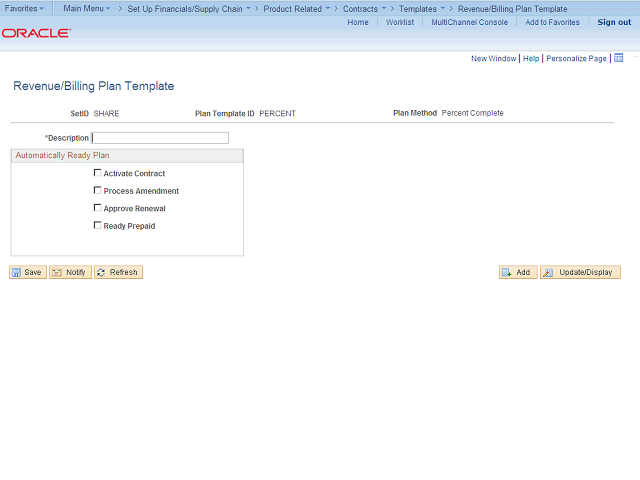Tick the Approve Renewal checkbox
The height and width of the screenshot is (480, 640).
98,208
